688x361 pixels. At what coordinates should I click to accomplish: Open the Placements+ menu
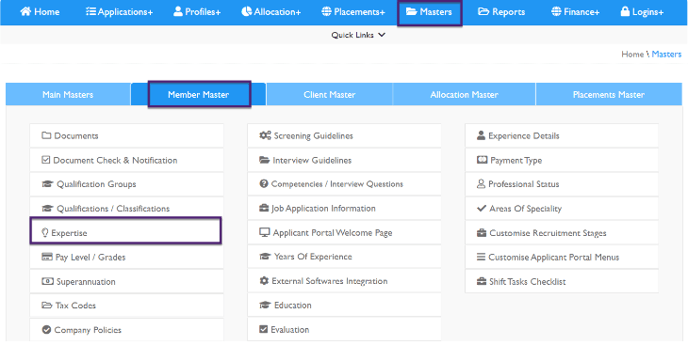(353, 12)
